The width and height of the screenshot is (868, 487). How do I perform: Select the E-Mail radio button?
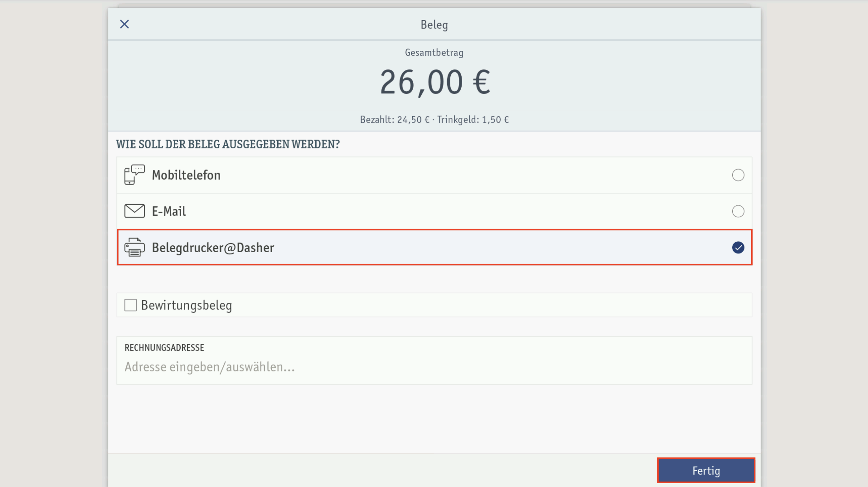[738, 211]
